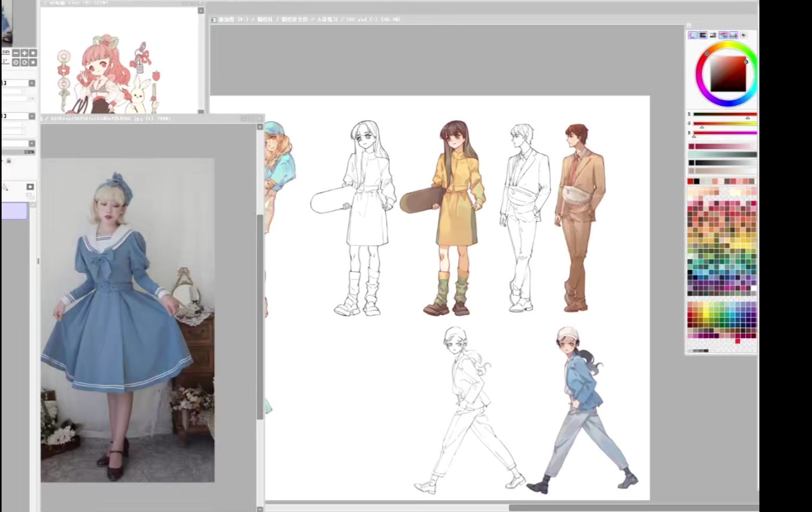812x512 pixels.
Task: Toggle the color wheel panel icon
Action: pyautogui.click(x=693, y=35)
